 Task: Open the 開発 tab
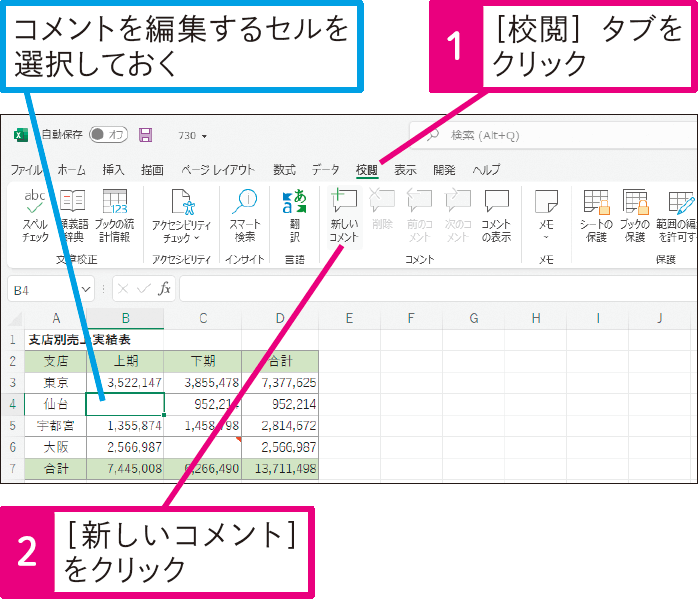[x=444, y=170]
